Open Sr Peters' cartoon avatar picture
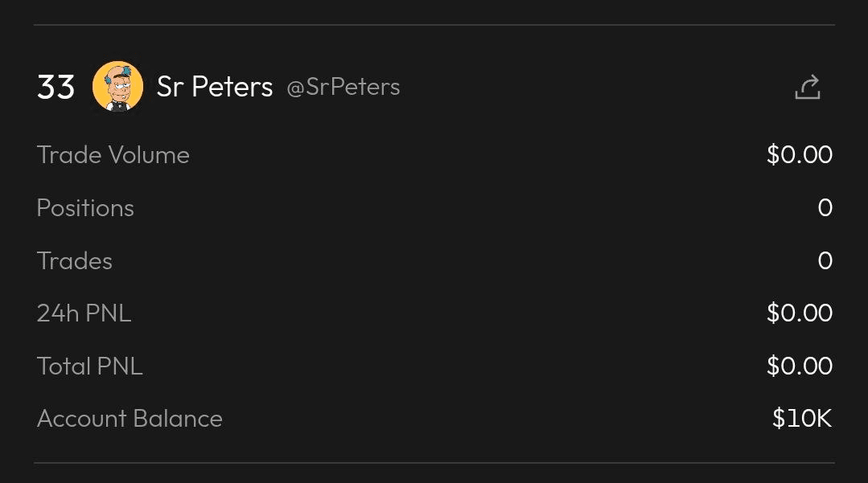The height and width of the screenshot is (483, 868). click(118, 86)
